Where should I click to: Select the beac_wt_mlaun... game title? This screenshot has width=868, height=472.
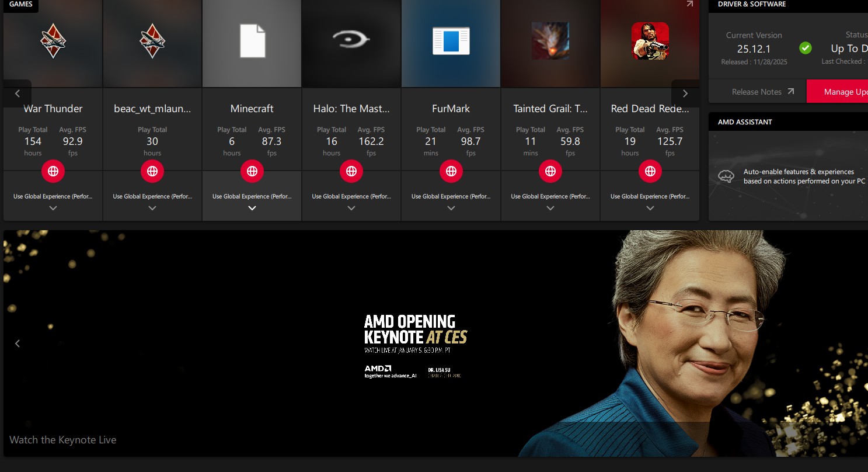click(x=152, y=109)
